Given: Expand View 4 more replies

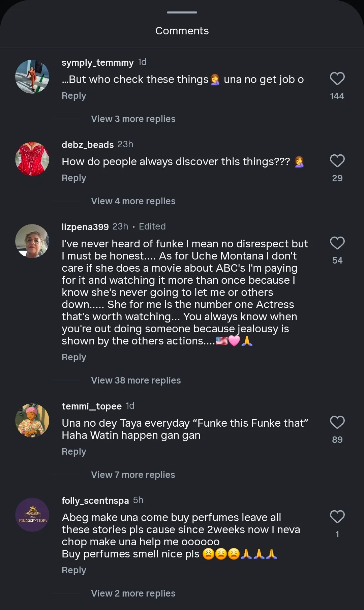Looking at the screenshot, I should pos(133,201).
